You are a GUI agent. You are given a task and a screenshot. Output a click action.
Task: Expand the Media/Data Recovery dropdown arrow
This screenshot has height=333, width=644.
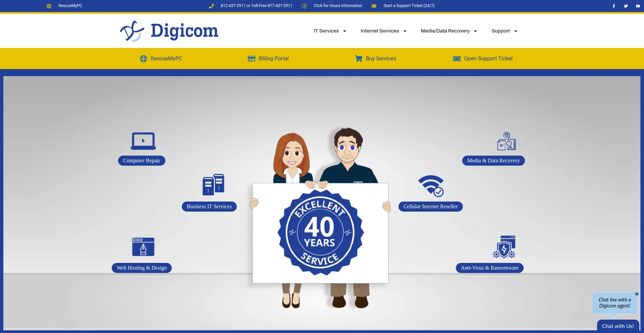[475, 31]
